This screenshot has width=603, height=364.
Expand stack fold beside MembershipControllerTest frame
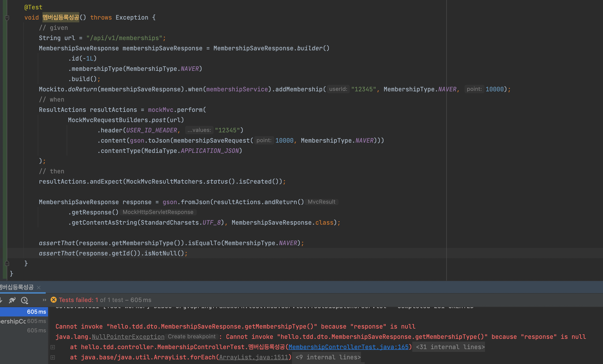point(53,347)
